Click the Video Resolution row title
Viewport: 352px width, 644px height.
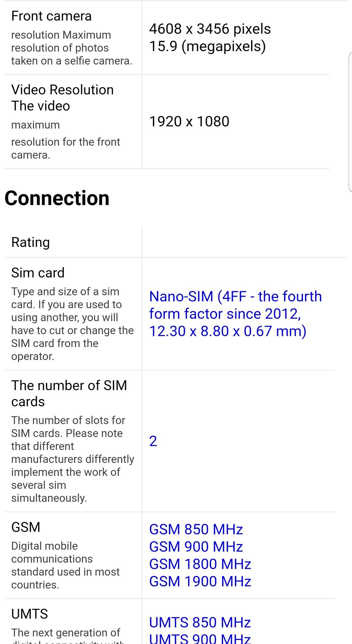[62, 97]
